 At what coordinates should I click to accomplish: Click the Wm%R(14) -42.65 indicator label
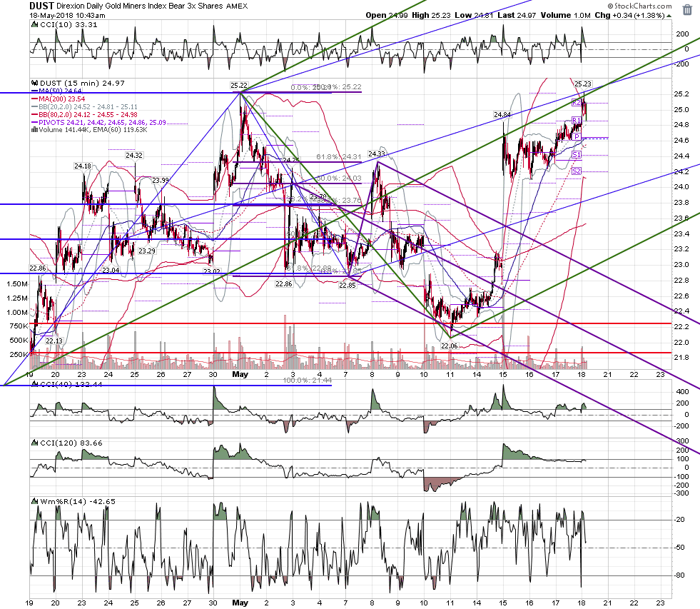[x=78, y=501]
